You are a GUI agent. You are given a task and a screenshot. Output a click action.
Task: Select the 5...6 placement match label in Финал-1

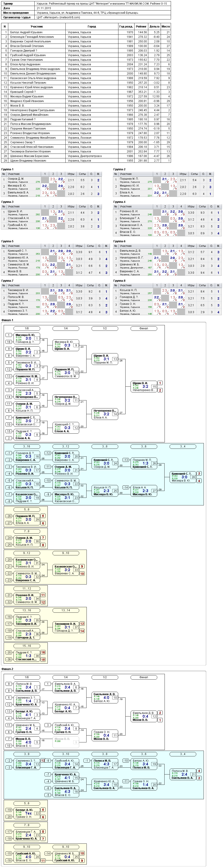click(x=27, y=510)
